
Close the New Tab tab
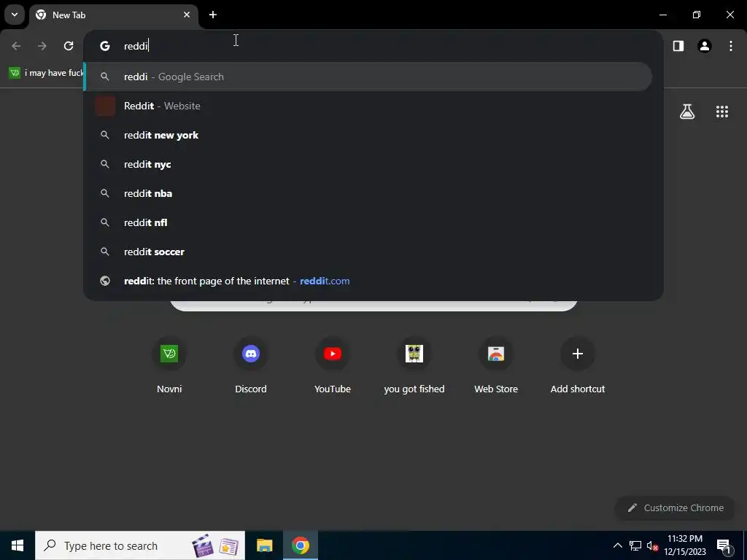click(187, 15)
